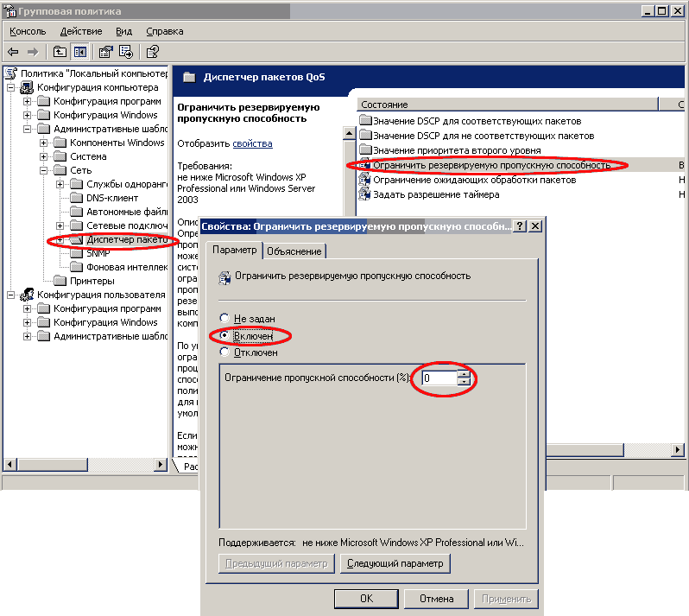Open the Консоль menu
The width and height of the screenshot is (689, 616).
pos(28,31)
